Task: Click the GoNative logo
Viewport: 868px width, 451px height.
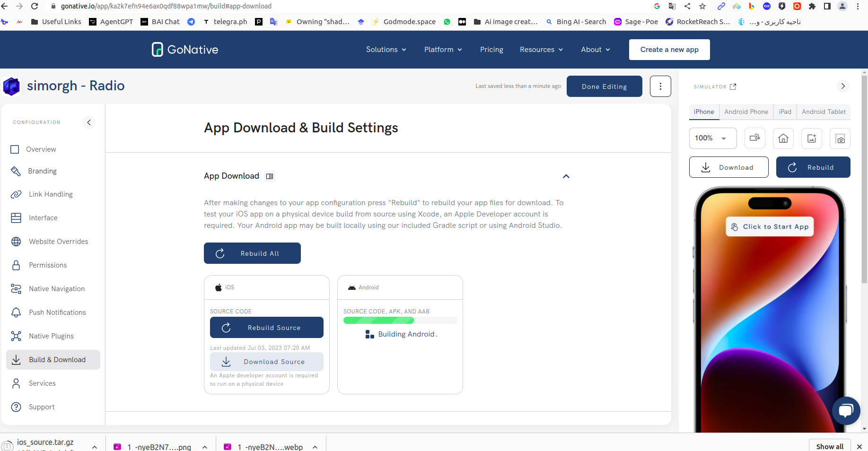Action: (x=185, y=50)
